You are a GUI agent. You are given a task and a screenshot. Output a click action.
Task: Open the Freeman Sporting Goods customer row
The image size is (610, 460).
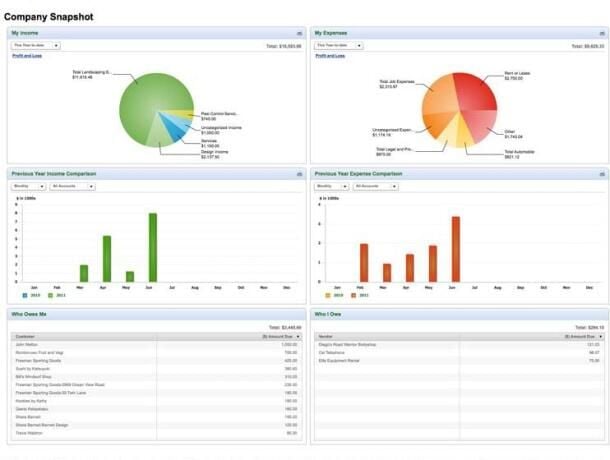[156, 361]
